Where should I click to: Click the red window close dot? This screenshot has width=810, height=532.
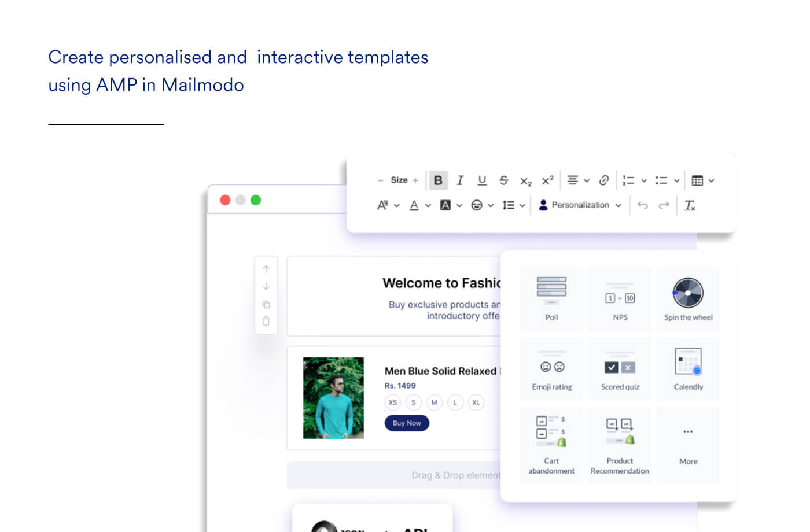(x=225, y=200)
